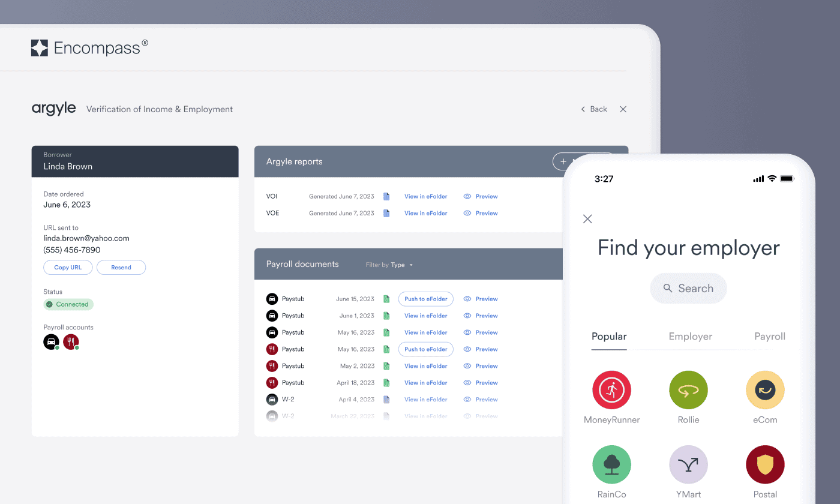Viewport: 840px width, 504px height.
Task: Preview the April 18 paystub
Action: pos(481,383)
